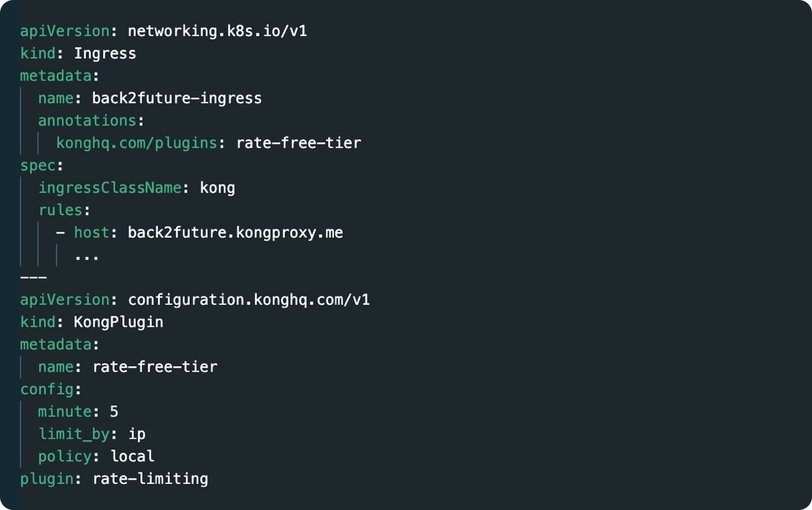This screenshot has width=812, height=510.
Task: Click the KongPlugin kind value
Action: coord(118,322)
